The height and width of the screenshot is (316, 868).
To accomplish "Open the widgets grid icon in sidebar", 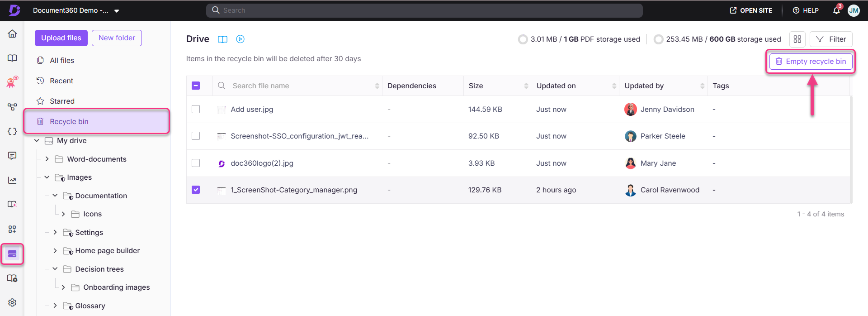I will [x=12, y=229].
